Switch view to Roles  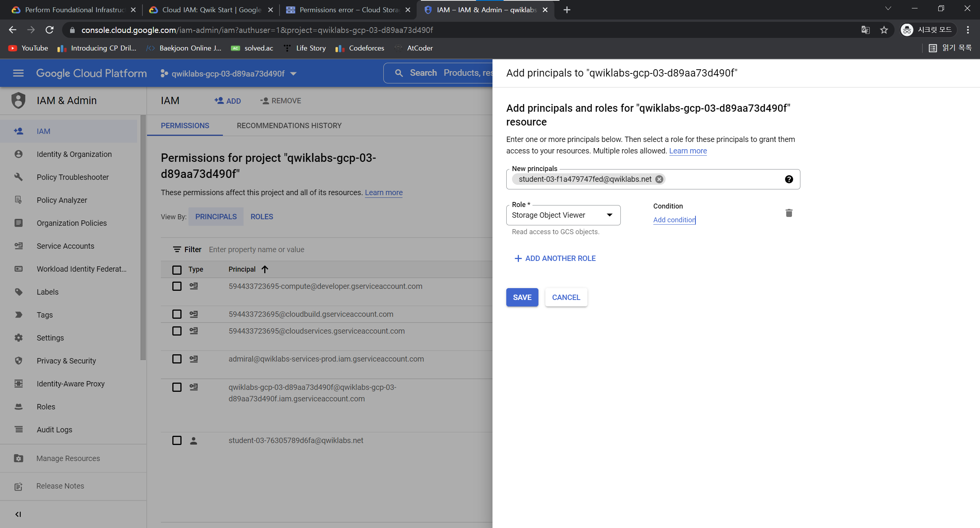pyautogui.click(x=262, y=217)
